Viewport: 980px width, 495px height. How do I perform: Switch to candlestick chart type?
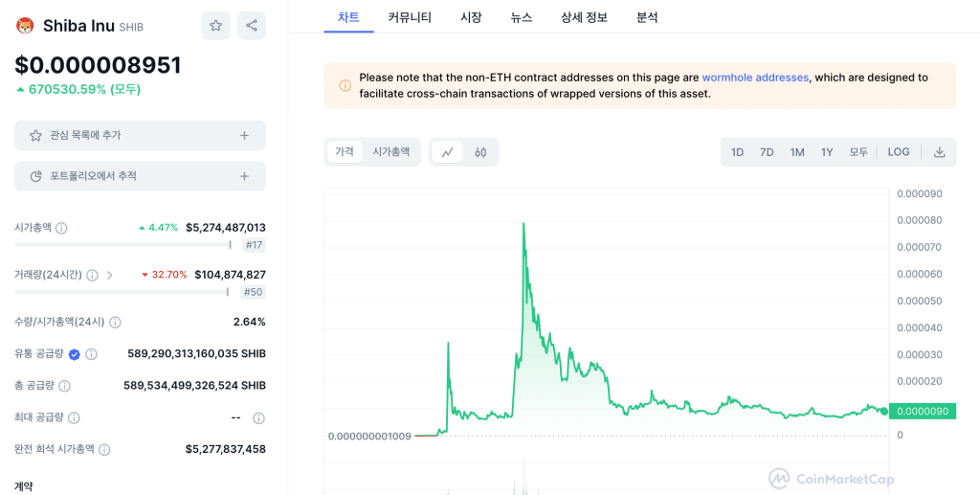tap(480, 152)
